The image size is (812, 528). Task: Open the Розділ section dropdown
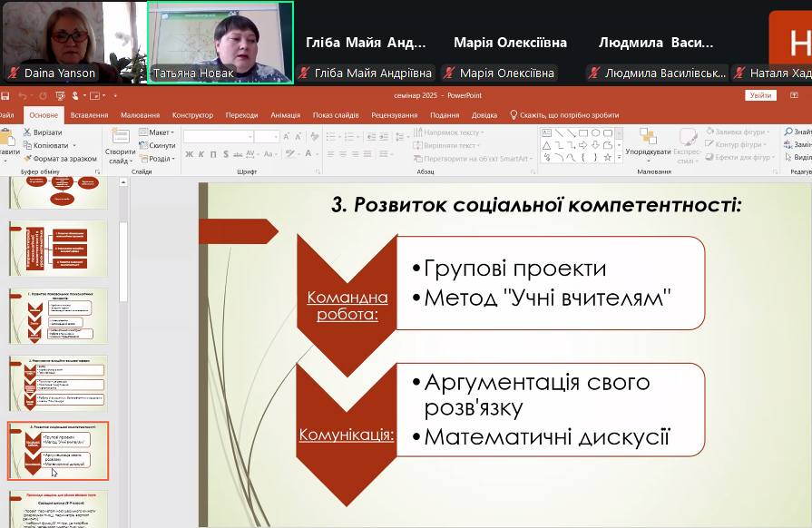point(160,158)
